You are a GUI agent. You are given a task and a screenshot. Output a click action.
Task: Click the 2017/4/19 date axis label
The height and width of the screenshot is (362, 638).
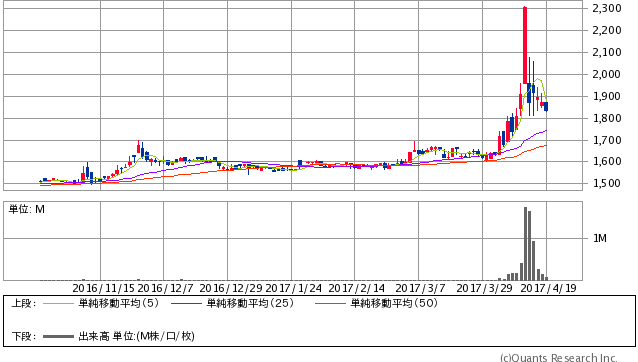548,288
